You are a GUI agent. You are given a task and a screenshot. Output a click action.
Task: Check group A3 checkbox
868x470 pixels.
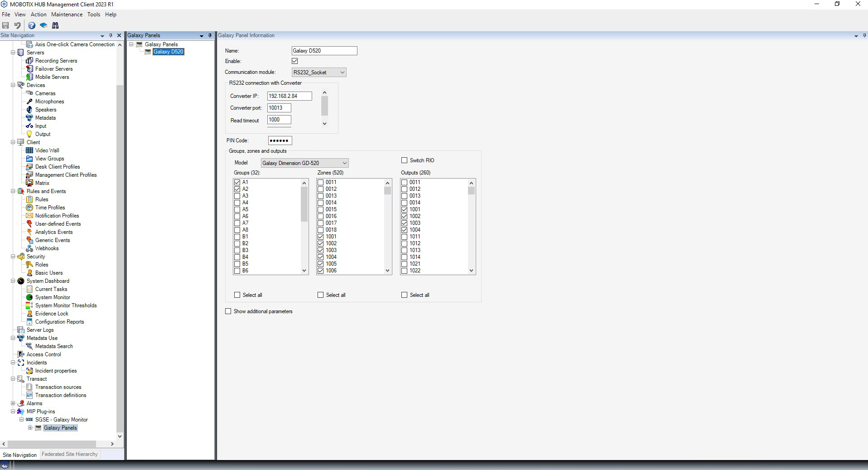pos(237,196)
